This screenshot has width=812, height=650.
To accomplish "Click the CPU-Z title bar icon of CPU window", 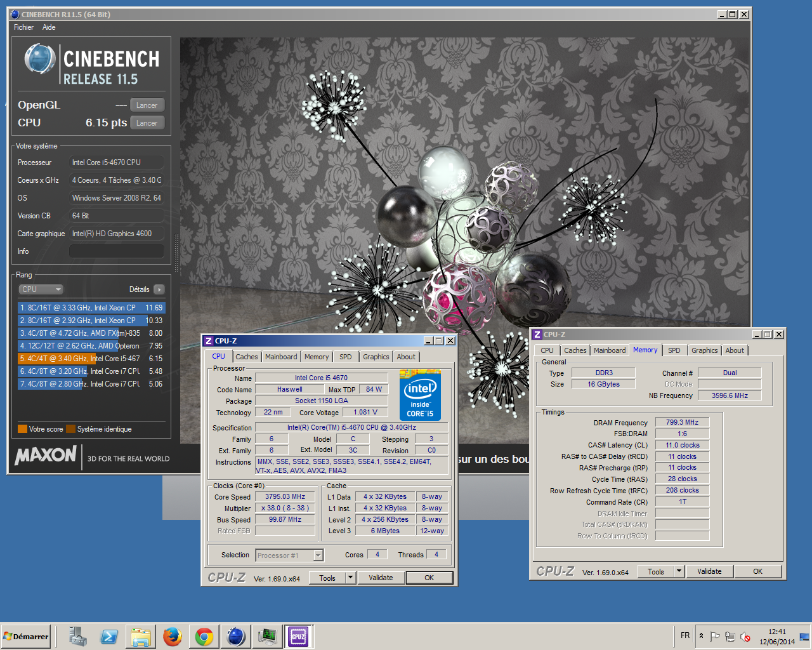I will pyautogui.click(x=209, y=341).
